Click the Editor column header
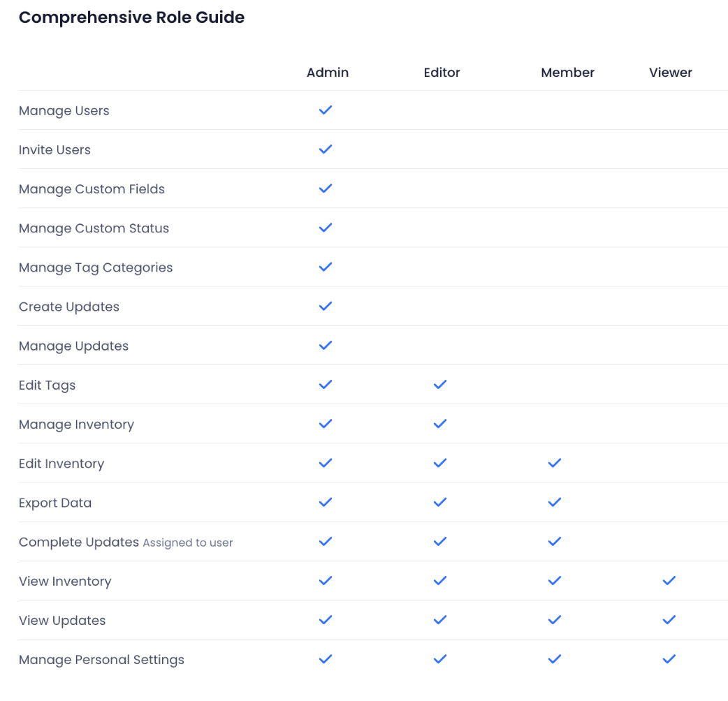 [442, 73]
